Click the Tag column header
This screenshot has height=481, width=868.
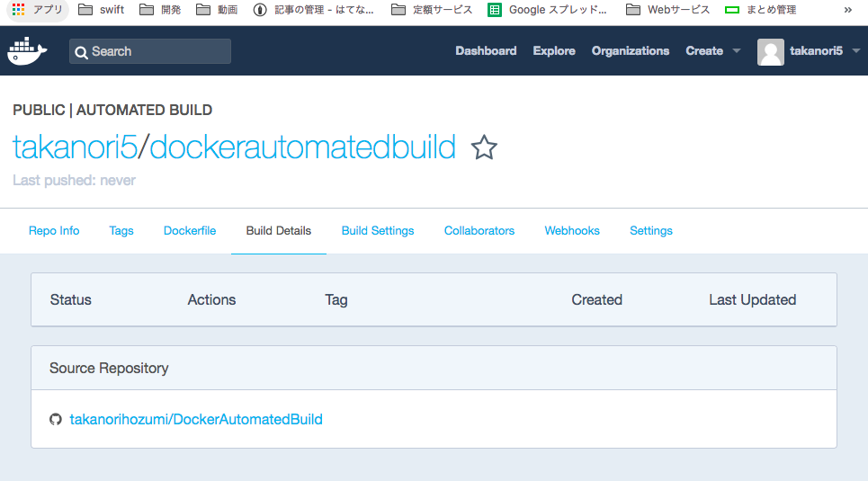[x=336, y=300]
